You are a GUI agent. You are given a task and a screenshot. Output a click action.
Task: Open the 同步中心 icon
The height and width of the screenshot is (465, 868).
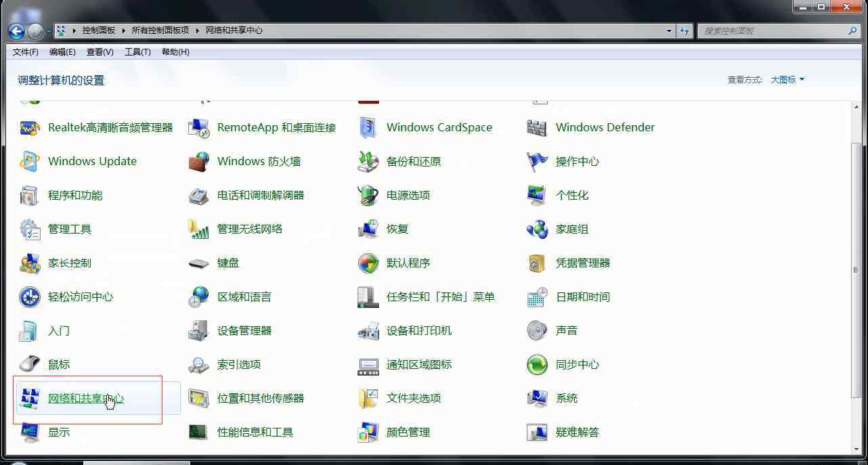pos(538,364)
